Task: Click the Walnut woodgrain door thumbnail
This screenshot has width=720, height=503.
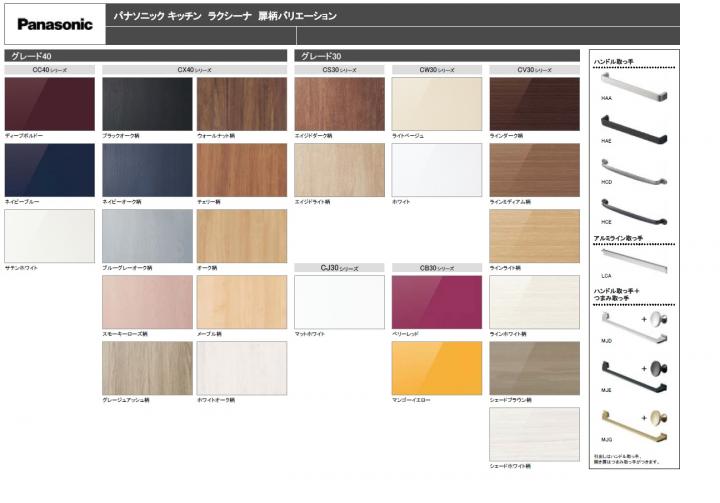Action: pyautogui.click(x=241, y=104)
